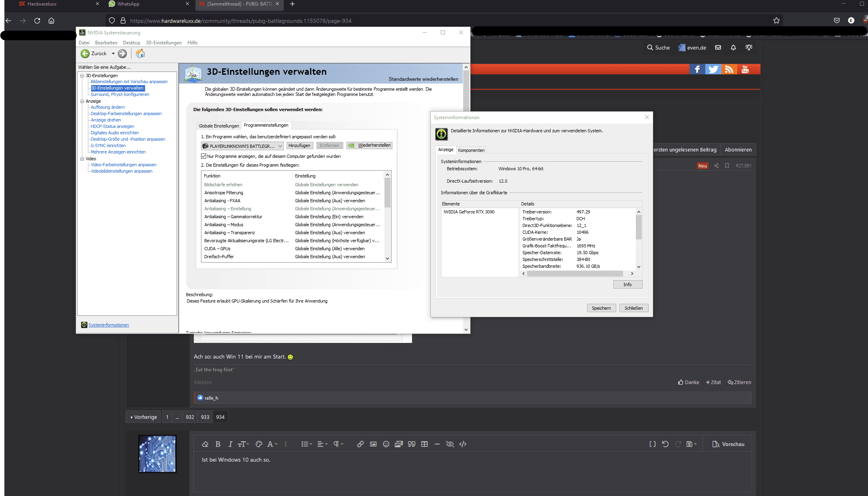Click the insert link icon in editor
The width and height of the screenshot is (868, 496).
360,444
